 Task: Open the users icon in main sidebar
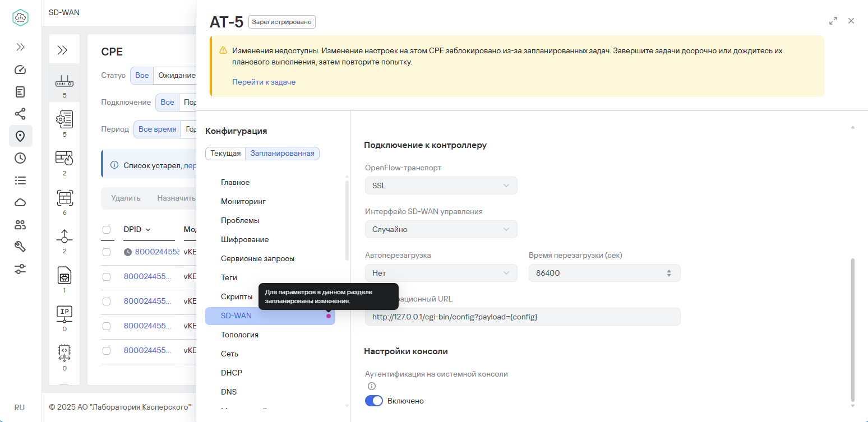20,225
